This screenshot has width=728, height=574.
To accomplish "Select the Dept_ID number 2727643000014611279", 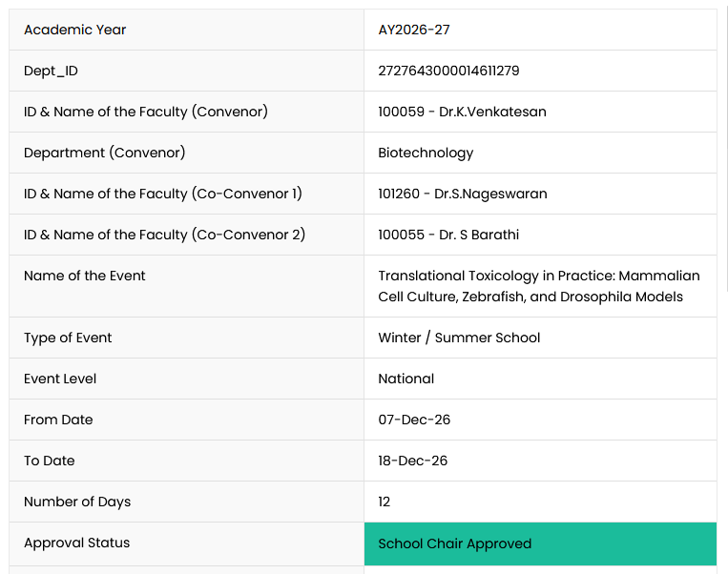I will click(448, 71).
